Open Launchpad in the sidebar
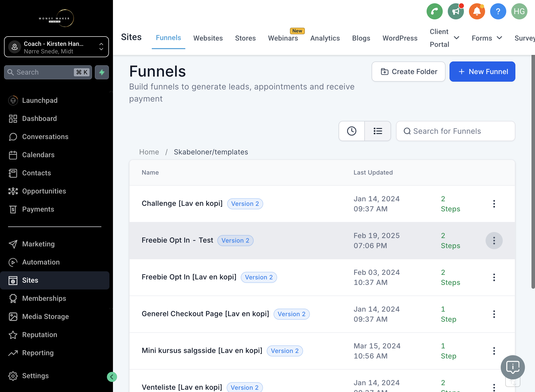The height and width of the screenshot is (392, 535). coord(55,100)
